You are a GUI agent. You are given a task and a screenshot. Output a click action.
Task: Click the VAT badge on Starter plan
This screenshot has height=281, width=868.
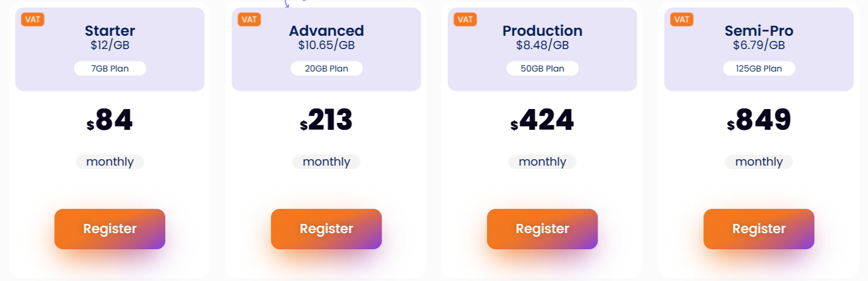point(33,19)
